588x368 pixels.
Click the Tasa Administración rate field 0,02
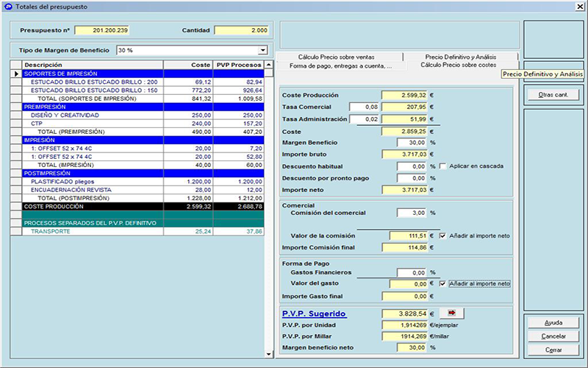tap(364, 119)
